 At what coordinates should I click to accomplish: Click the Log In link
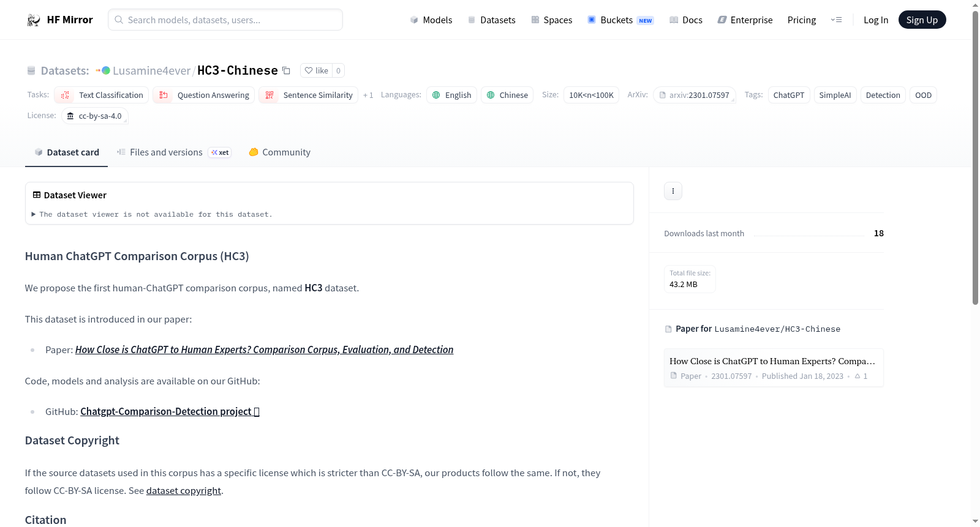pyautogui.click(x=876, y=20)
